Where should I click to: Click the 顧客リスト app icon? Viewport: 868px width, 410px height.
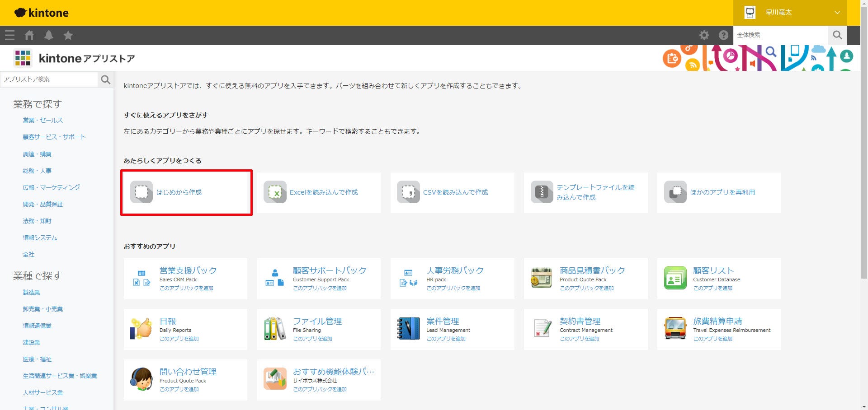tap(675, 278)
